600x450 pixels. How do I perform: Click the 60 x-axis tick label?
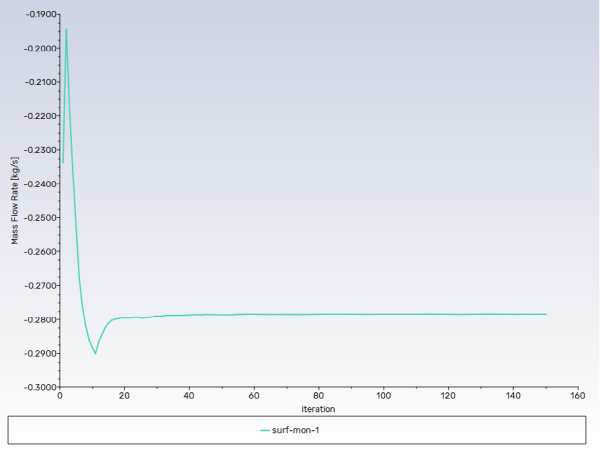tap(254, 396)
